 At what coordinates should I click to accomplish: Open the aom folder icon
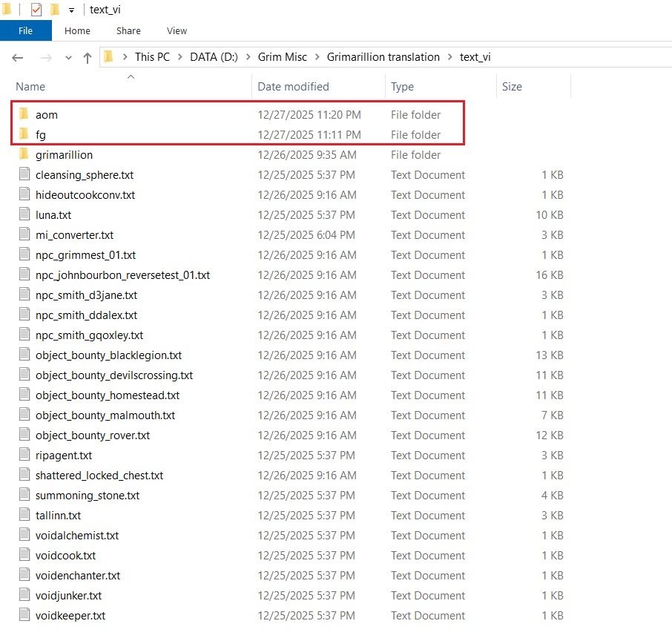tap(24, 115)
